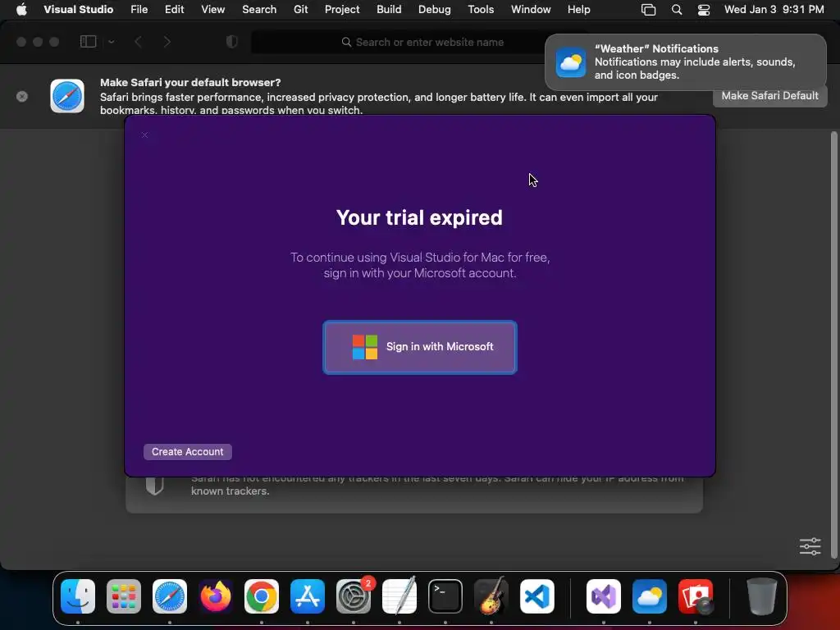Open Firefox from the Dock
840x630 pixels.
216,596
